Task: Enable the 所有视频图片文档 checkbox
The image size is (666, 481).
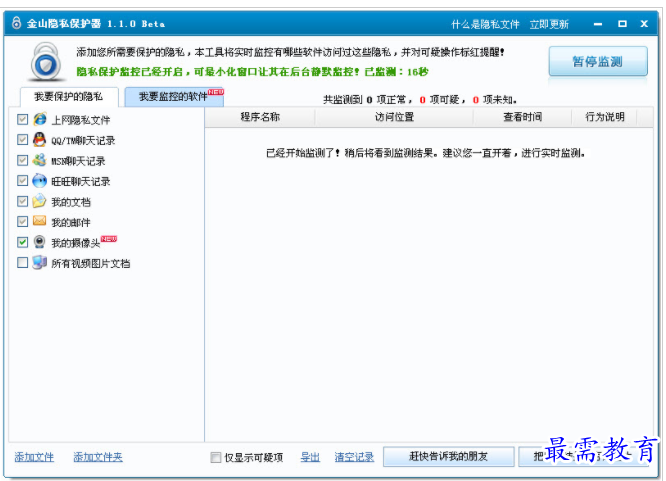Action: (23, 263)
